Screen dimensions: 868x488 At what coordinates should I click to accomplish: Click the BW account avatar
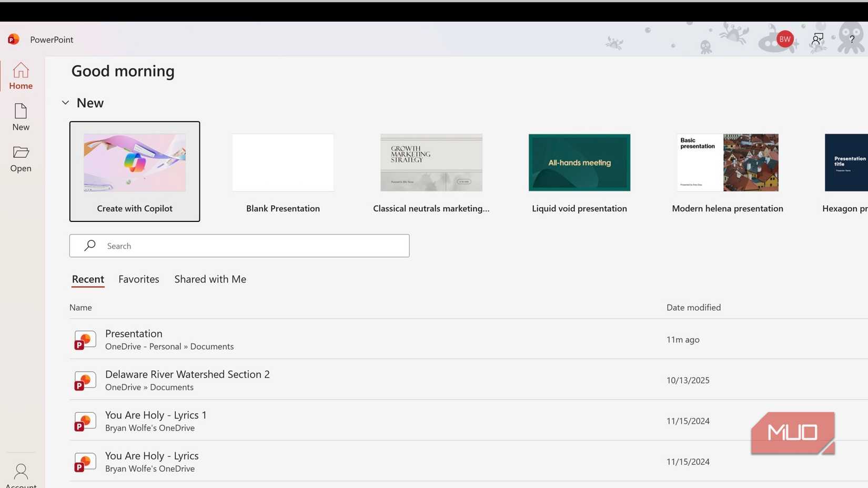coord(784,39)
